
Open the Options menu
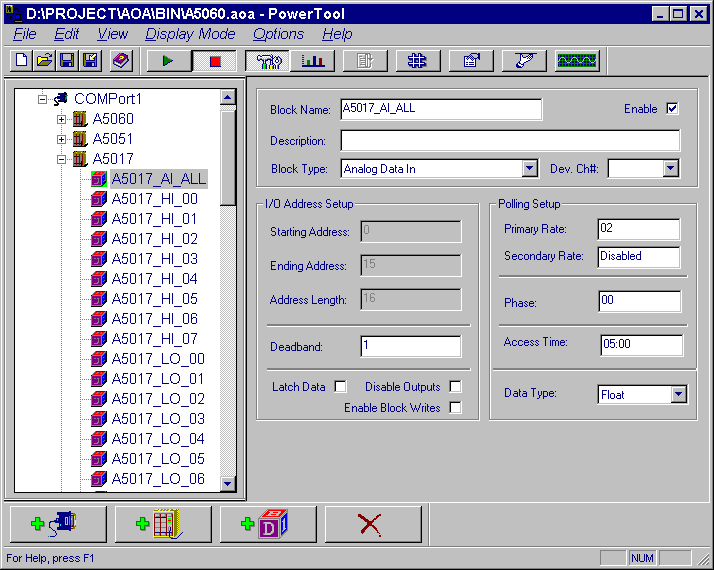click(x=278, y=34)
